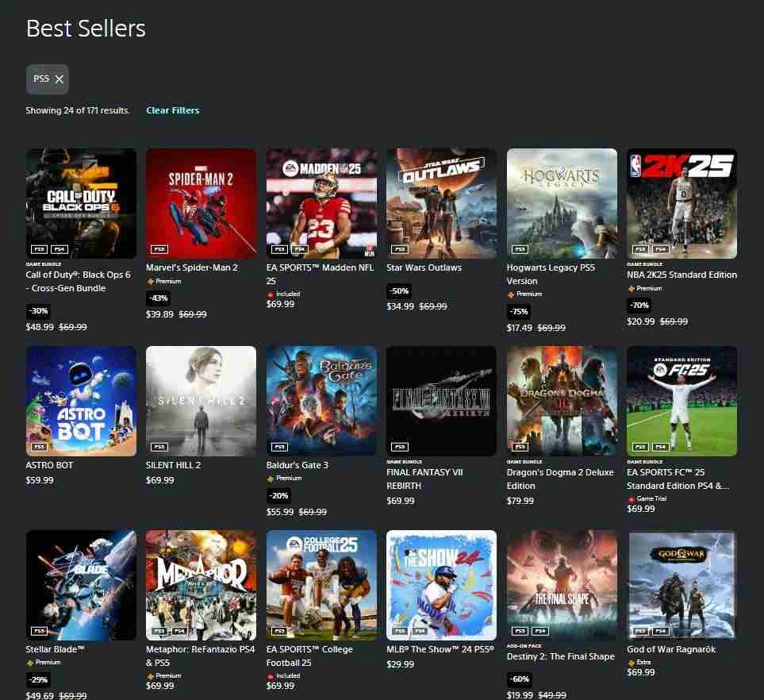This screenshot has width=764, height=700.
Task: Click the Included icon under EA SPORTS Madden NFL 25
Action: (271, 294)
